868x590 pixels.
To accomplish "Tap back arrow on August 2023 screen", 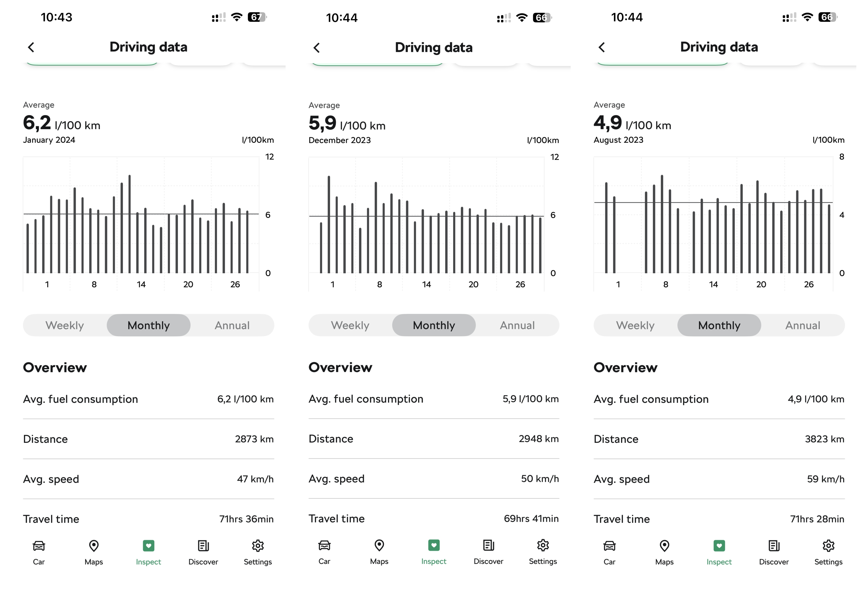I will tap(602, 47).
